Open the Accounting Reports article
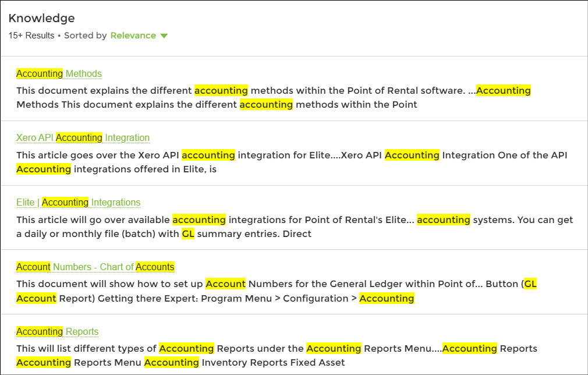 pos(57,331)
